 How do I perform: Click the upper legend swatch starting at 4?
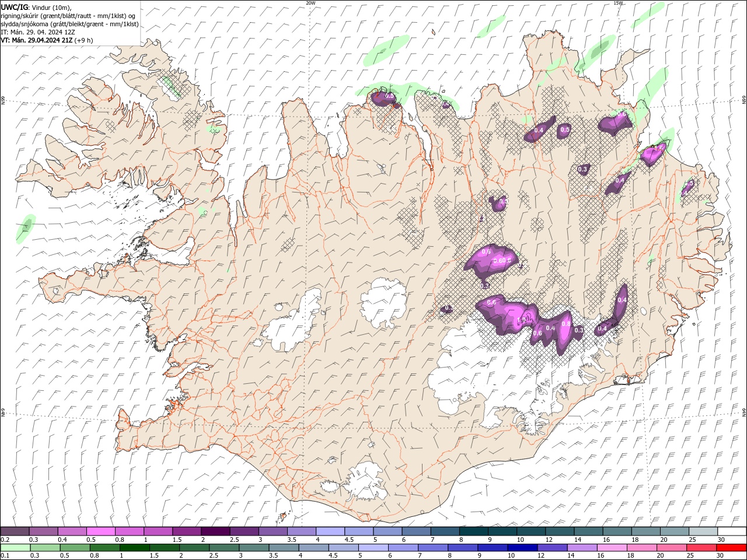point(330,531)
